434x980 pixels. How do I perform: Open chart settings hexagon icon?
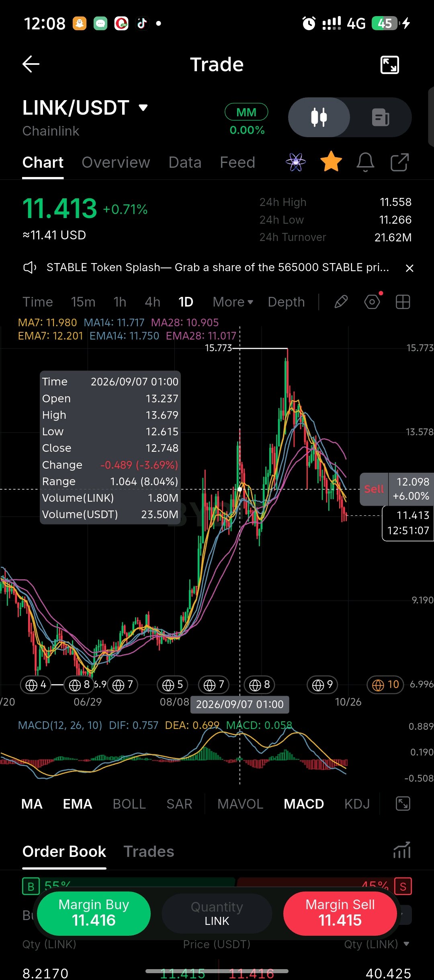click(x=372, y=302)
